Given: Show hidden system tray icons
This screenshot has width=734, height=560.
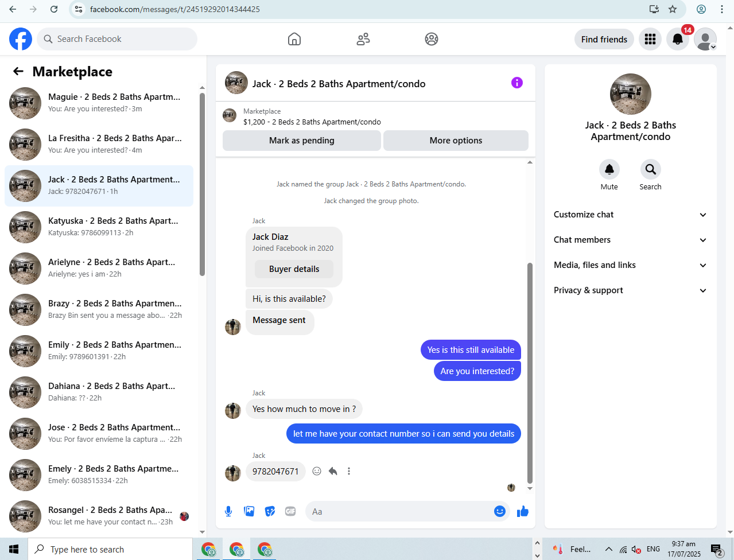Looking at the screenshot, I should click(x=608, y=549).
